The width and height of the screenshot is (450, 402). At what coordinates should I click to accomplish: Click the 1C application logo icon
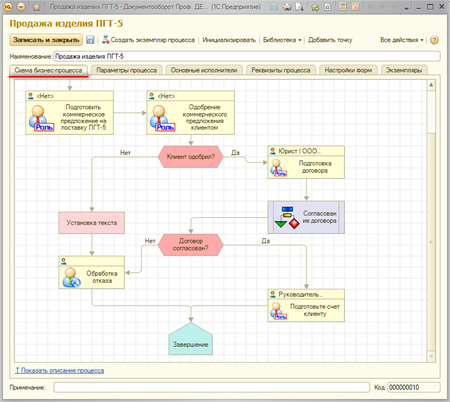pyautogui.click(x=7, y=7)
